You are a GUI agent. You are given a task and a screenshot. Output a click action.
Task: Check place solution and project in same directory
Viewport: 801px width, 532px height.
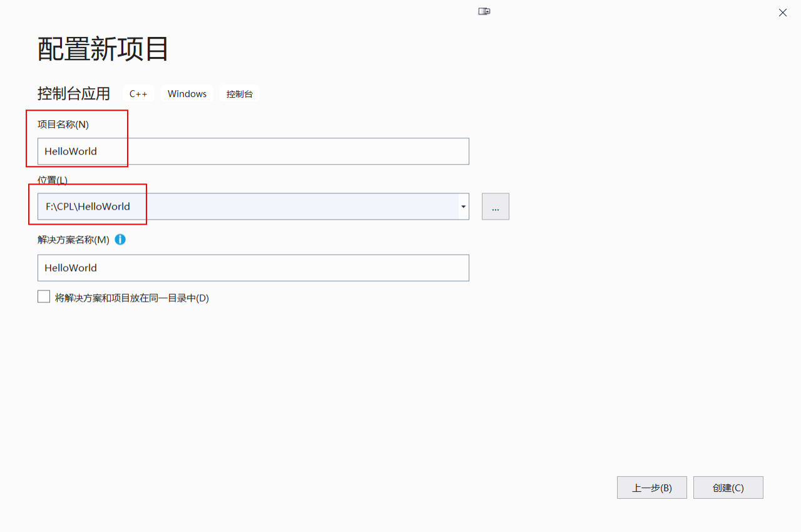coord(44,297)
